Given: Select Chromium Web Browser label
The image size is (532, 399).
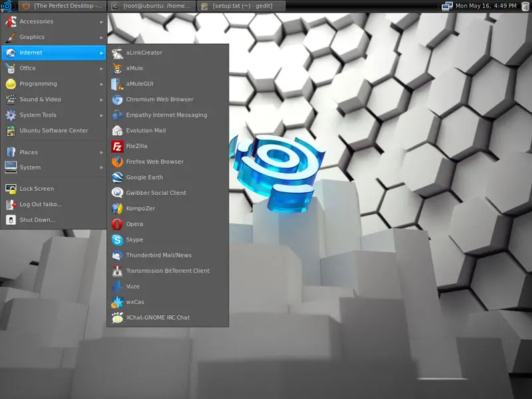Looking at the screenshot, I should pos(160,99).
